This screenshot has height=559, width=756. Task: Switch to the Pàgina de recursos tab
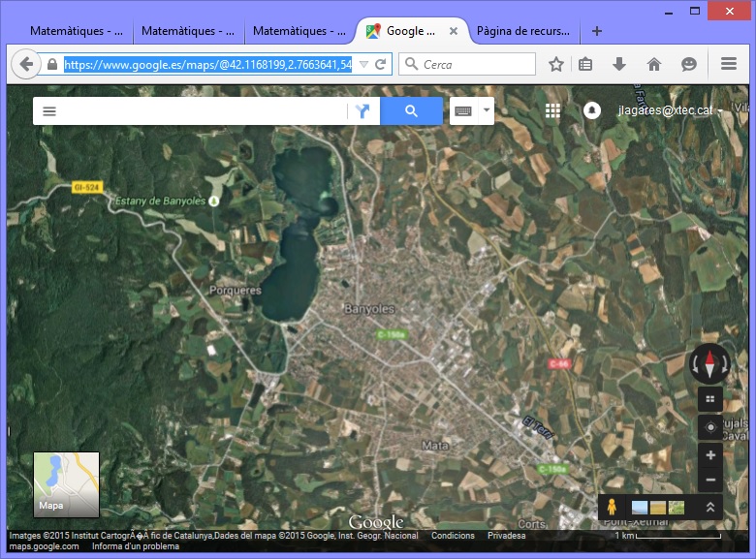(527, 31)
